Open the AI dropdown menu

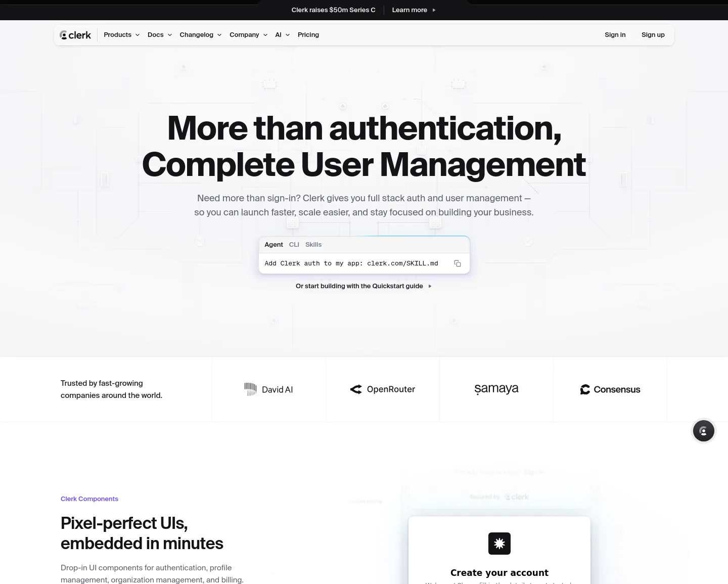[x=283, y=35]
